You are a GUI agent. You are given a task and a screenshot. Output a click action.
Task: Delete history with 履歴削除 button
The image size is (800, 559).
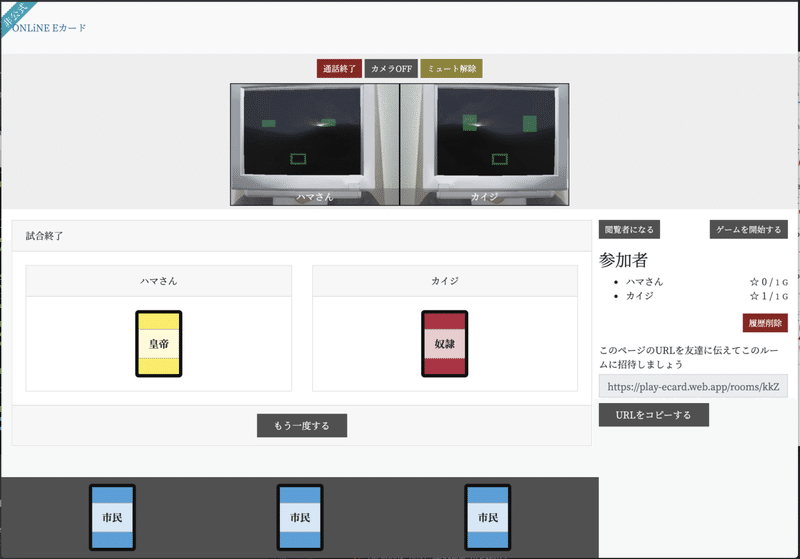point(765,323)
